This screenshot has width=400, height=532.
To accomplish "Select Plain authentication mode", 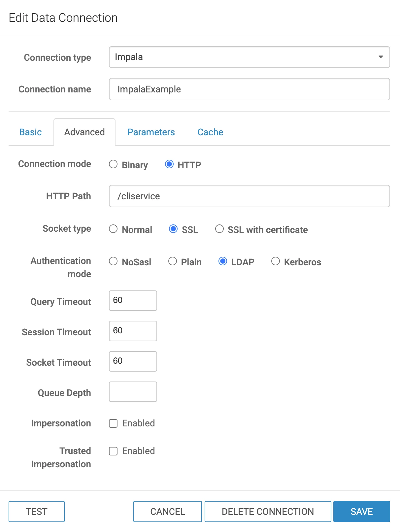I will [x=173, y=261].
